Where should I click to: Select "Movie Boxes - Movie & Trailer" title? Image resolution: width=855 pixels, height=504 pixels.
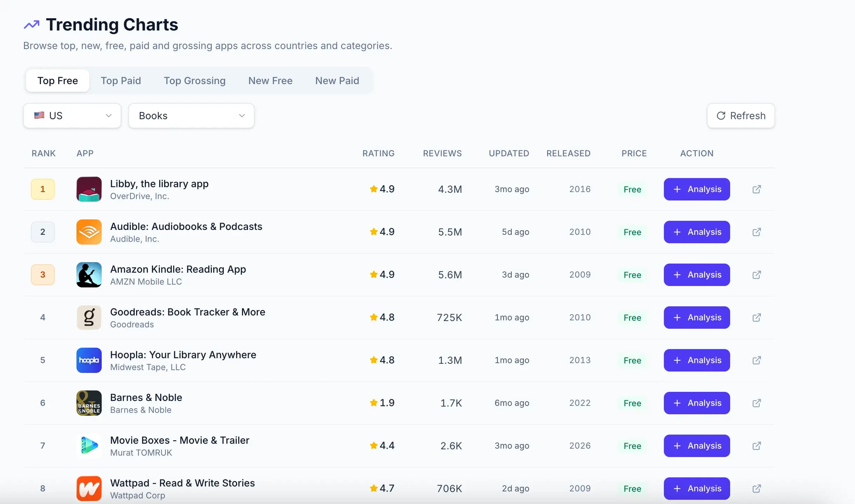pos(180,440)
